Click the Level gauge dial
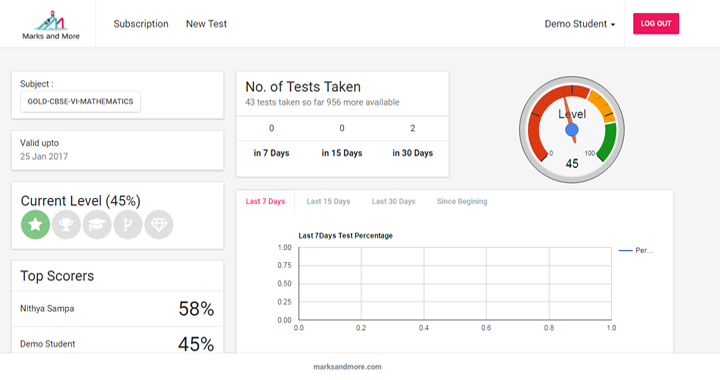The width and height of the screenshot is (720, 380). (572, 130)
